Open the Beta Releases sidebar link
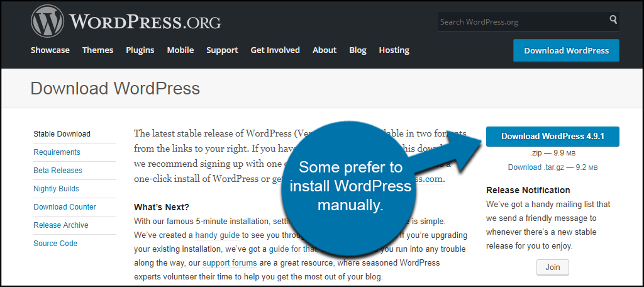The image size is (644, 287). [x=58, y=170]
